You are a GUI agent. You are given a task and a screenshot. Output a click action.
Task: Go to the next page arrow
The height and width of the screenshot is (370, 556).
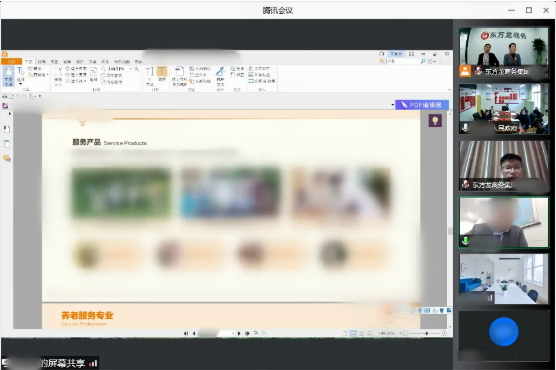pyautogui.click(x=239, y=333)
